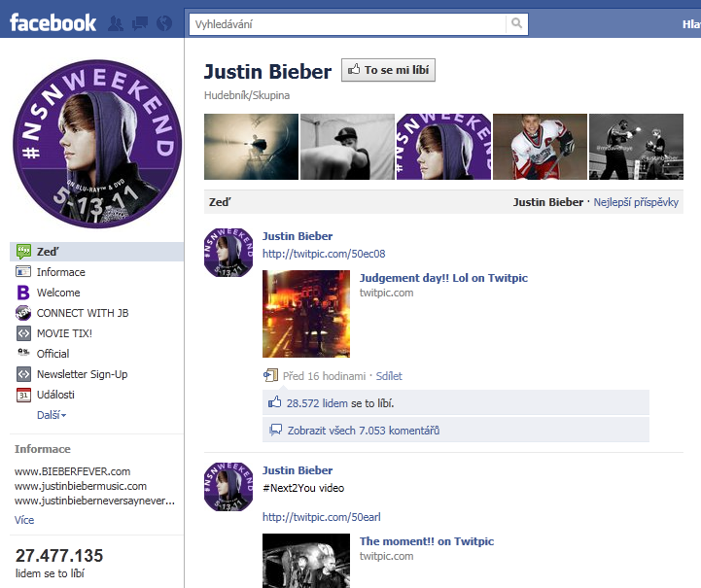Screen dimensions: 701x588
Task: Click Sdílet to share first post
Action: tap(389, 376)
